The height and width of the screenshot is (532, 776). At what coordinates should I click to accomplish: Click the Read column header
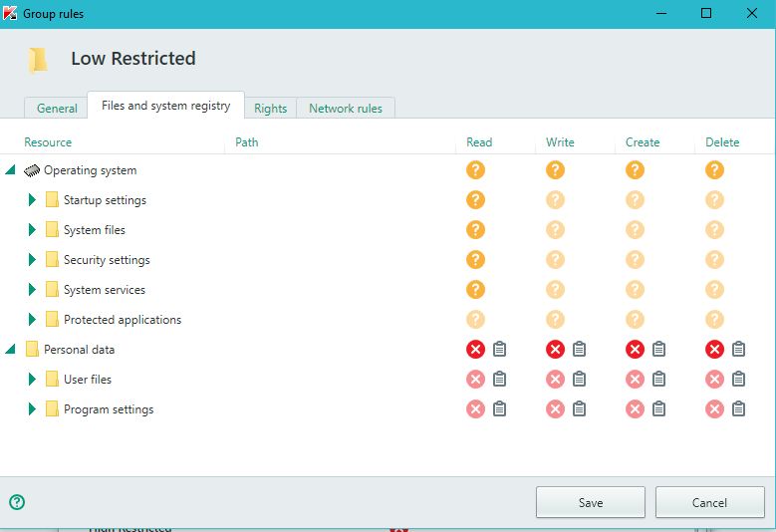pos(479,142)
